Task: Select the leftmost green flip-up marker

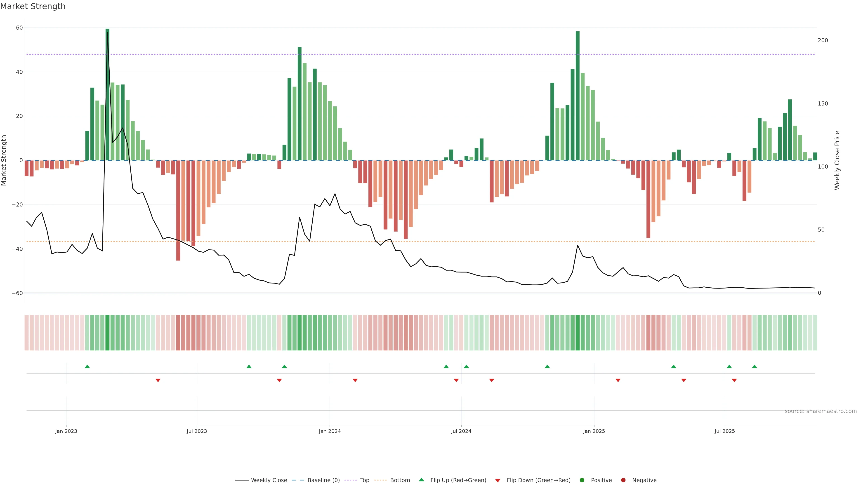Action: (87, 366)
